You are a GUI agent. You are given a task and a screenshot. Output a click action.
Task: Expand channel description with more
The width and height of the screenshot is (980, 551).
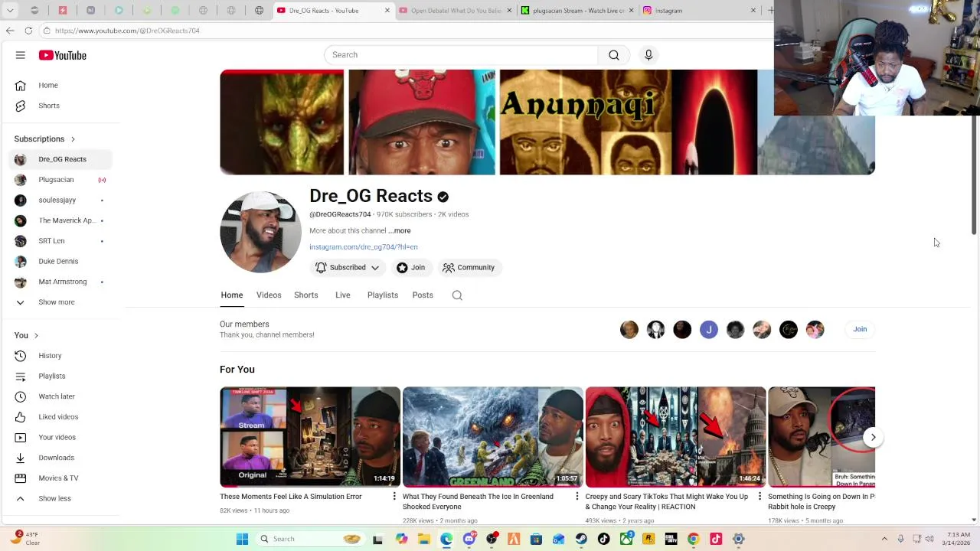(x=399, y=230)
